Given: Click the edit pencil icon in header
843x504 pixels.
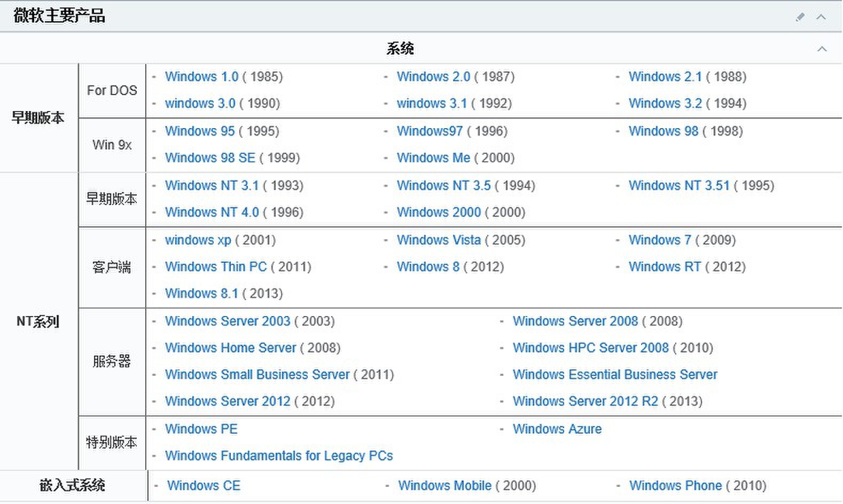Looking at the screenshot, I should click(x=800, y=17).
